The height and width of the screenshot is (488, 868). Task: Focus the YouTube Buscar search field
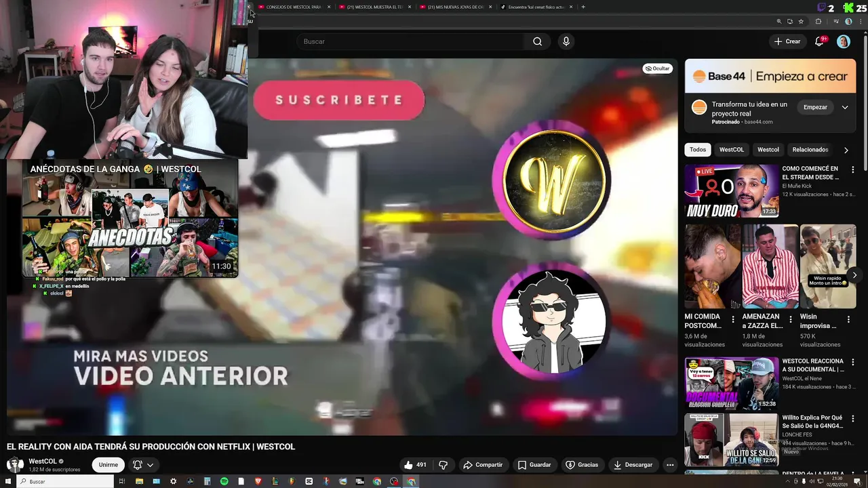(411, 41)
